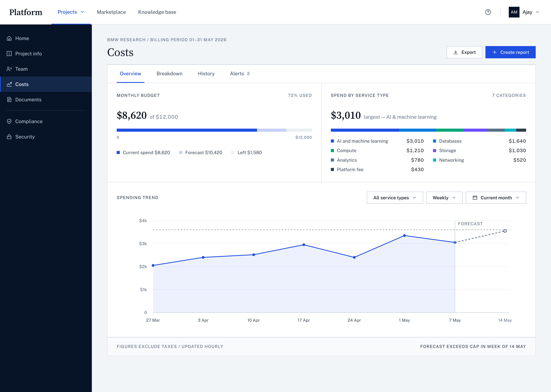The image size is (551, 392).
Task: Click the Storage legend swatch
Action: pyautogui.click(x=435, y=151)
